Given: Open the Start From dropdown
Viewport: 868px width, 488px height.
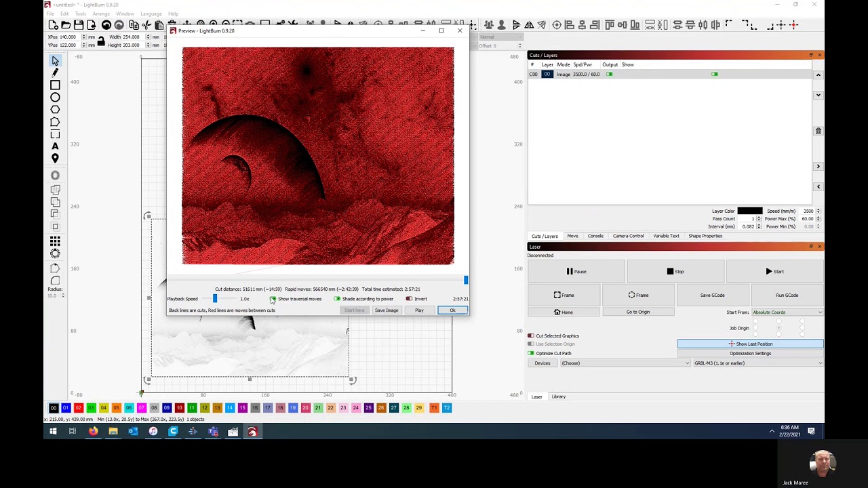Looking at the screenshot, I should click(787, 312).
